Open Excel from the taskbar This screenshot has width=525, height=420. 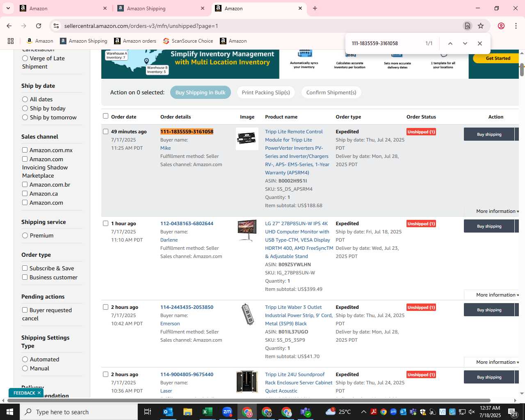[x=207, y=412]
